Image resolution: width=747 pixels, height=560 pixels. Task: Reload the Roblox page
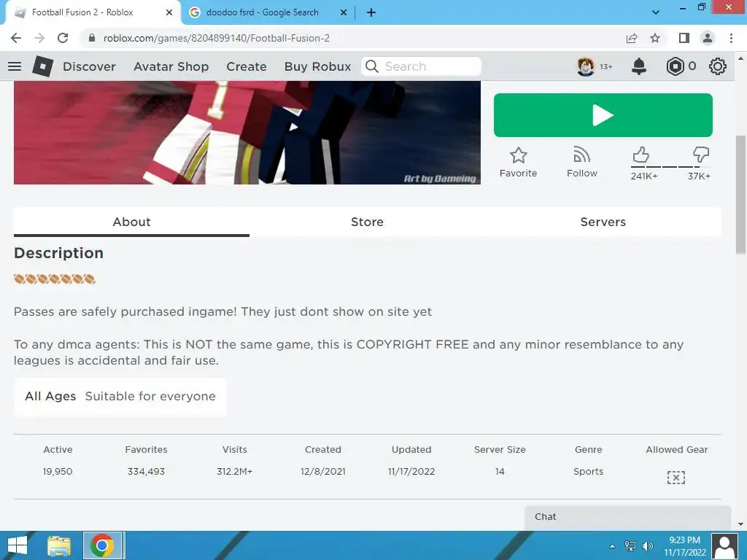pos(63,38)
